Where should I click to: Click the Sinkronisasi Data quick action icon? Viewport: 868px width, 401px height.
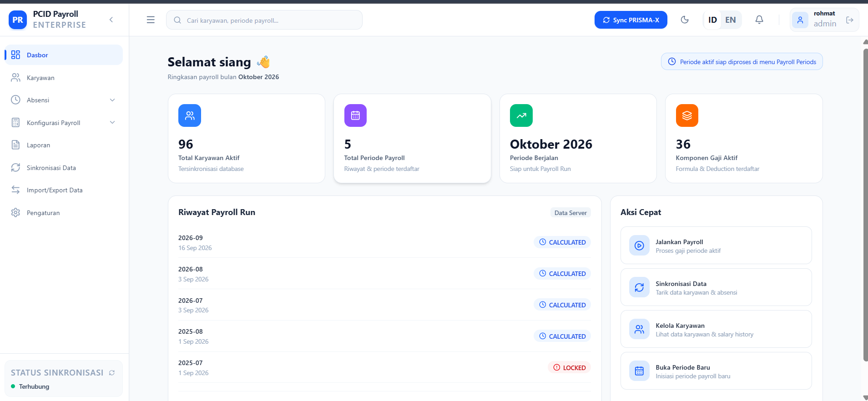[639, 287]
